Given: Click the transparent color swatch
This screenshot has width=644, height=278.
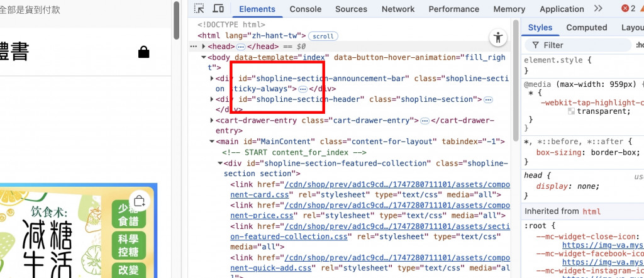Looking at the screenshot, I should pos(571,111).
